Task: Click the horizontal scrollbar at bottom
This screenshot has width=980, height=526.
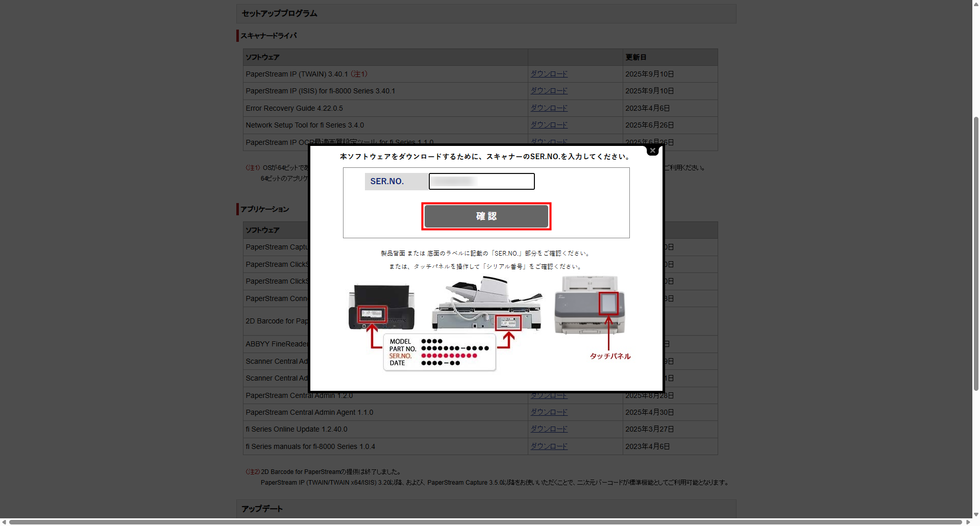Action: click(485, 522)
